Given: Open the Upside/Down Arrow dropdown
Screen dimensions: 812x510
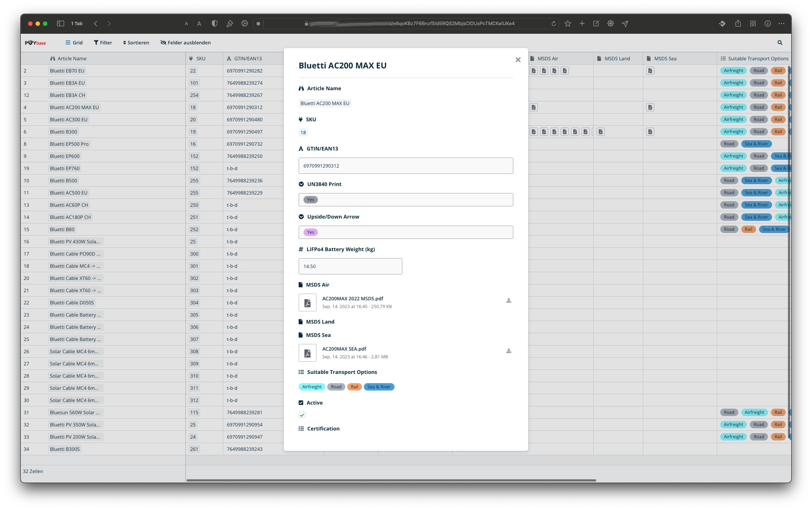Looking at the screenshot, I should pos(406,232).
